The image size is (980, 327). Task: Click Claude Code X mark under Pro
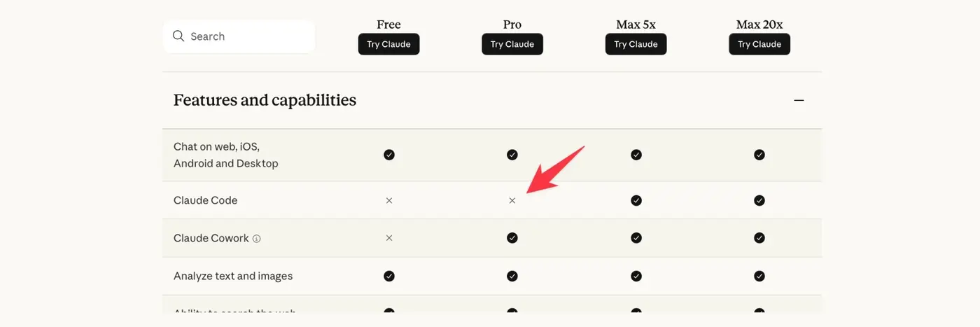(x=512, y=200)
